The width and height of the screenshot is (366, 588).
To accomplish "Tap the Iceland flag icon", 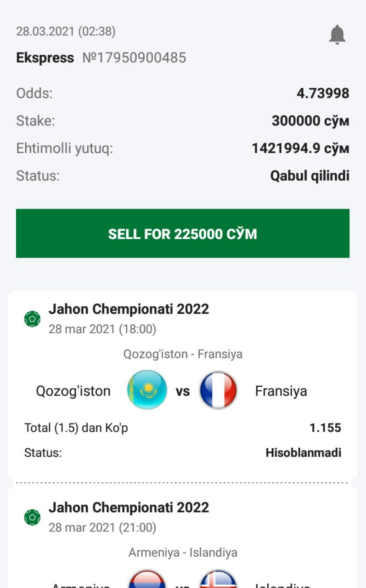I will [x=218, y=581].
